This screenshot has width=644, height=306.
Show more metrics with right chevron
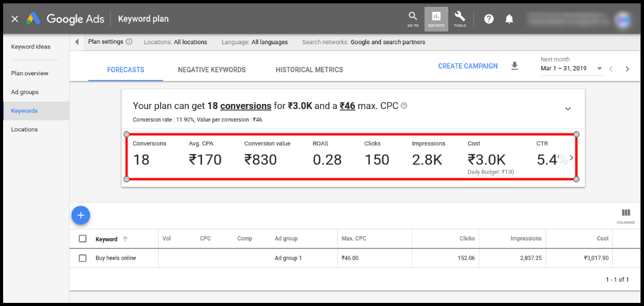tap(571, 158)
